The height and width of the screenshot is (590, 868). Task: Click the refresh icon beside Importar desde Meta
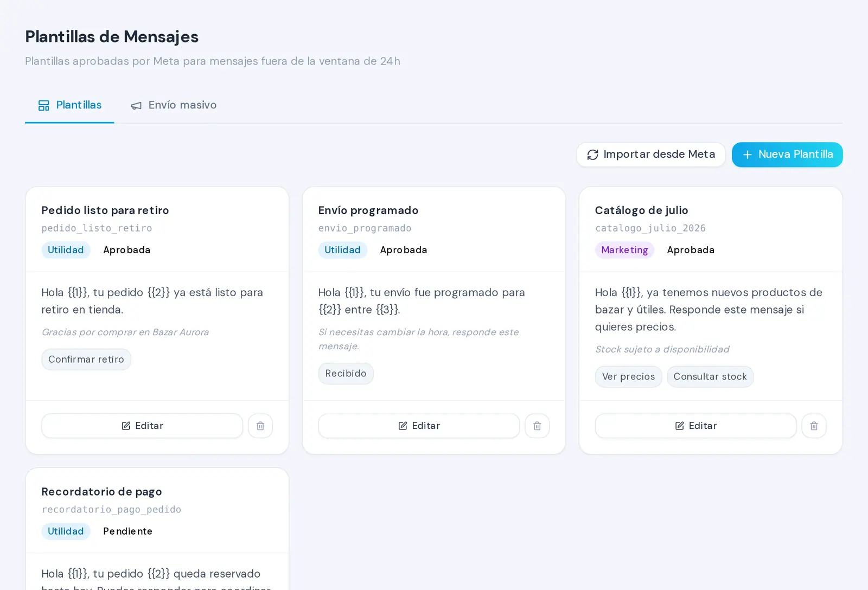(593, 155)
